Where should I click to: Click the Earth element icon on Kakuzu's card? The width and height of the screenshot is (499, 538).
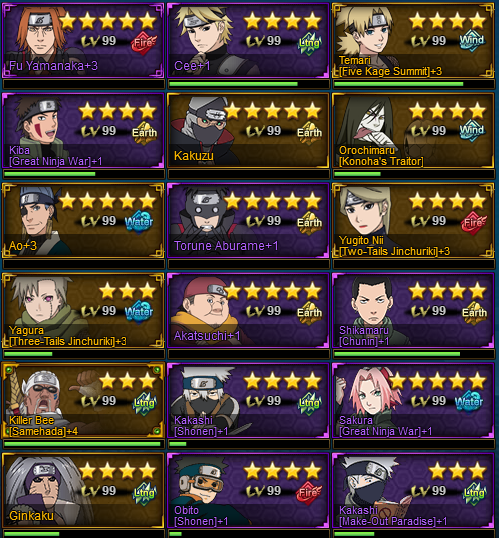[309, 133]
